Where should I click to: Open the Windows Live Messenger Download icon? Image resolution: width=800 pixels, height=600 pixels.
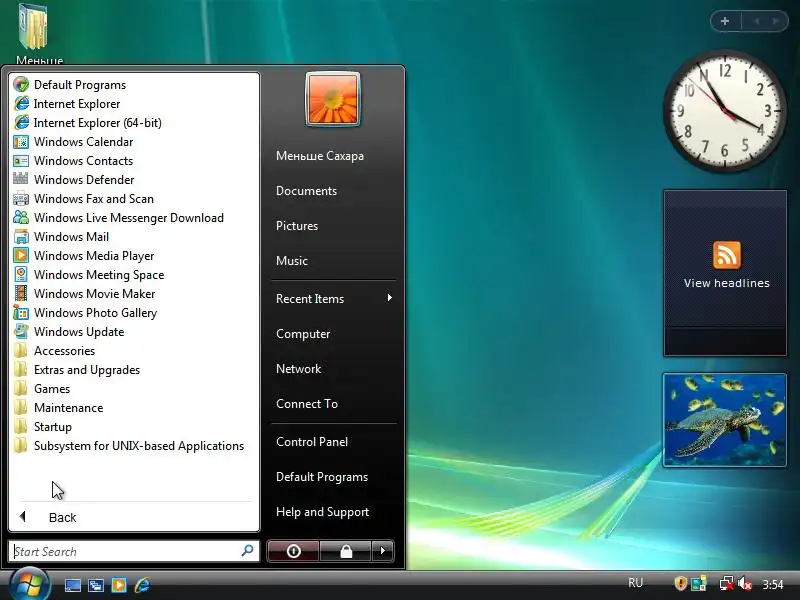tap(21, 218)
